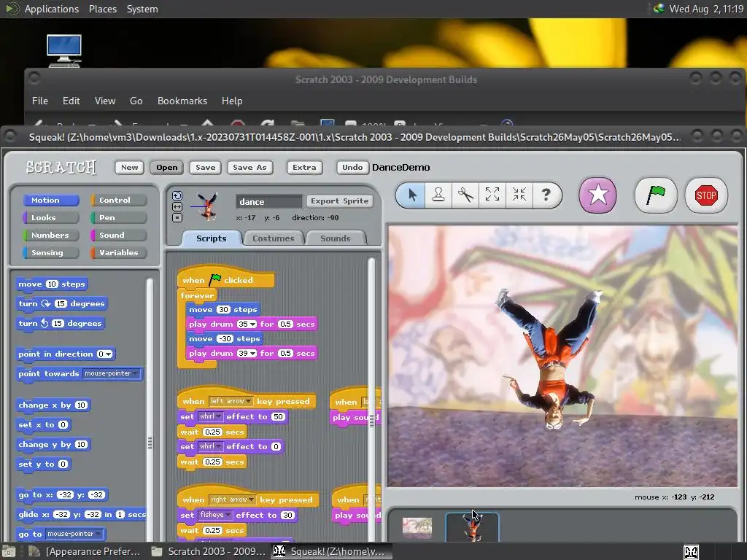This screenshot has width=747, height=560.
Task: Click the New button
Action: pos(129,167)
